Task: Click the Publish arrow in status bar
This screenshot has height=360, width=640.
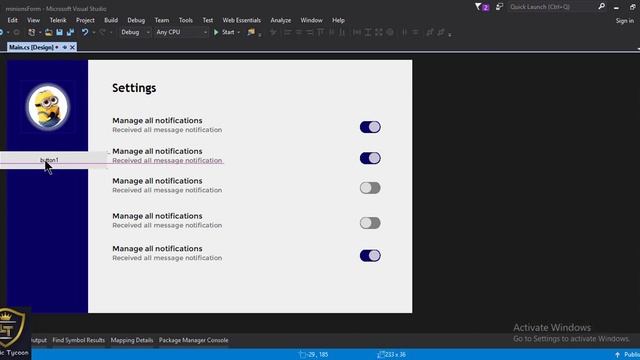Action: tap(617, 355)
